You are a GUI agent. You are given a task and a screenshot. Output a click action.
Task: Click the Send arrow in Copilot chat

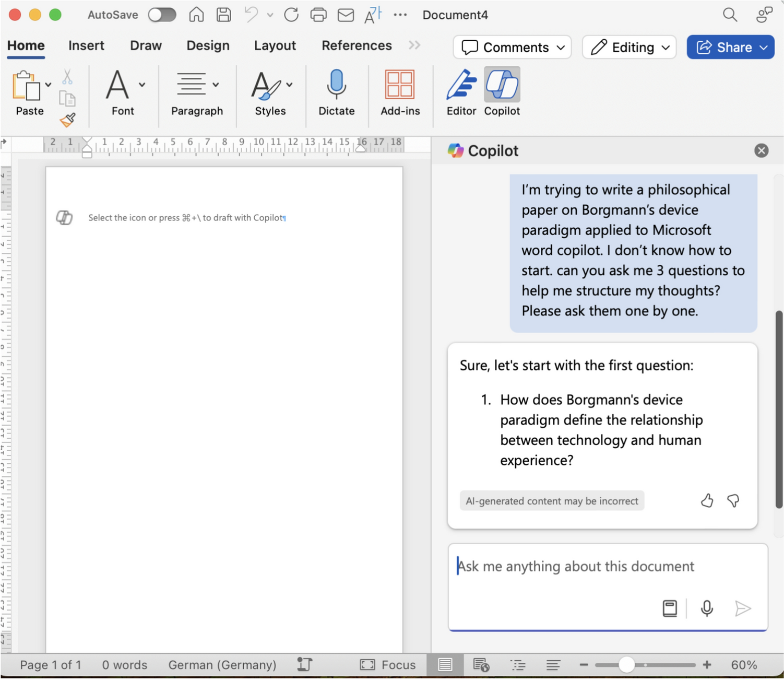pyautogui.click(x=743, y=608)
